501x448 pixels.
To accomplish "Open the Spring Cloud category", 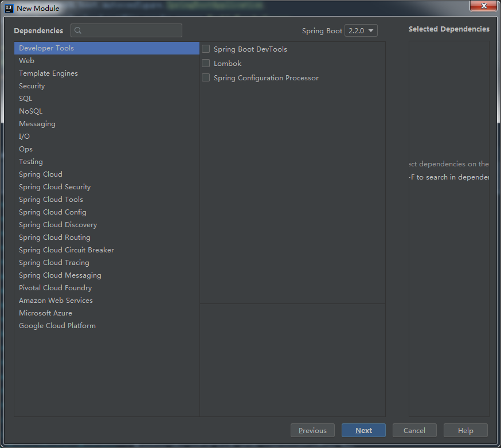I will pyautogui.click(x=107, y=174).
